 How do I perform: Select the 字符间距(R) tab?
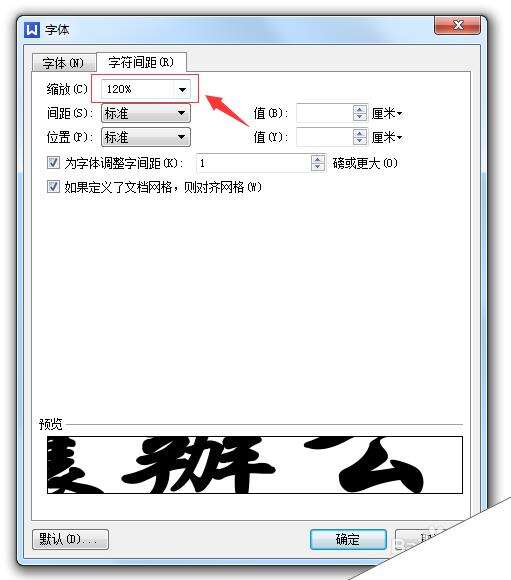(141, 62)
